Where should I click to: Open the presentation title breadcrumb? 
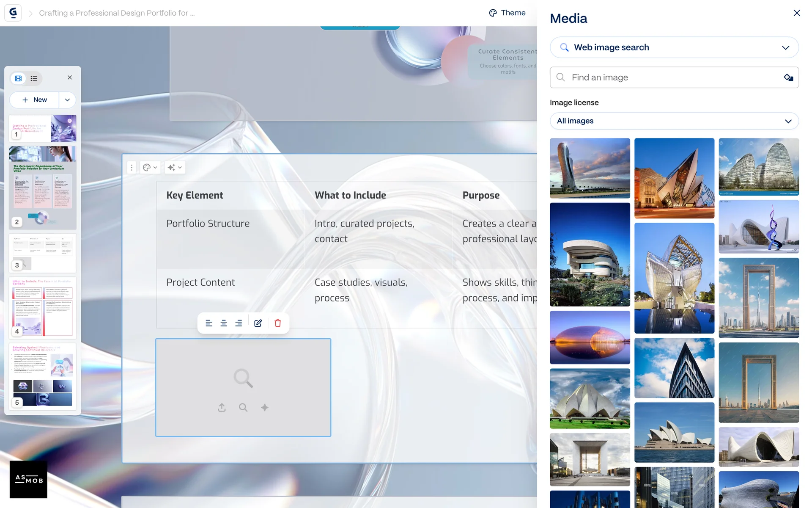pyautogui.click(x=117, y=13)
